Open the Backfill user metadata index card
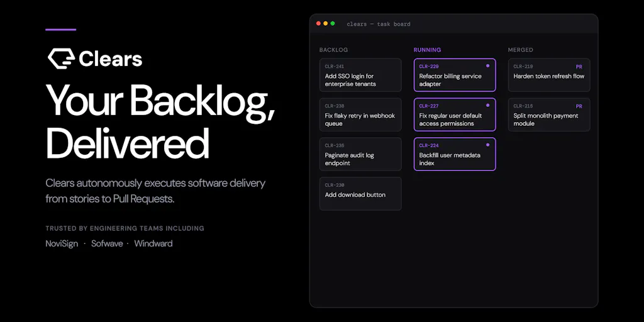The image size is (644, 322). 455,154
